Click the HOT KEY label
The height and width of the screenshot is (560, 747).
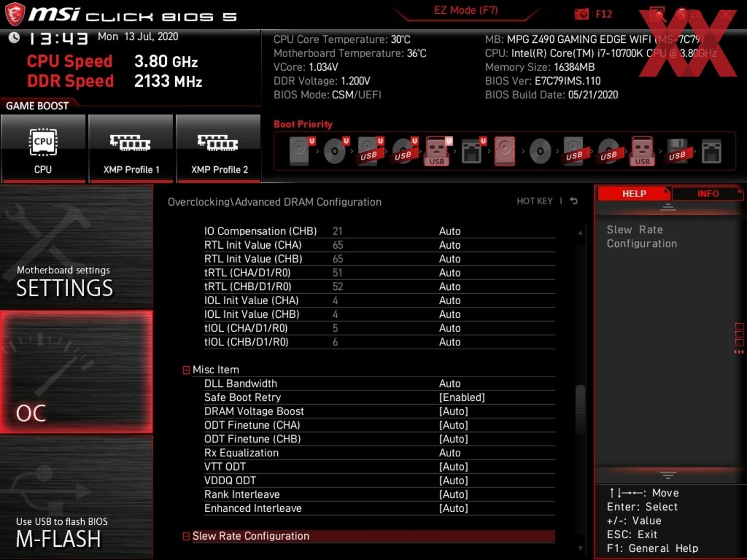534,201
